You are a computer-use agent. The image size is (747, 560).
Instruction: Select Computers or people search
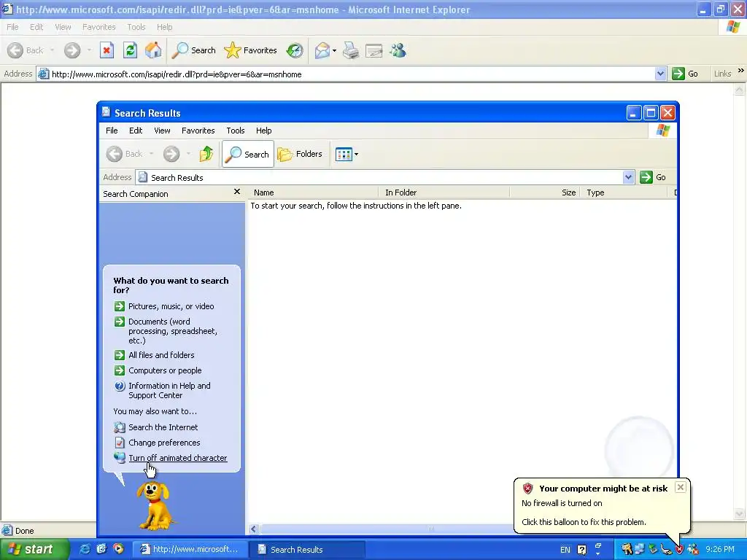(165, 370)
